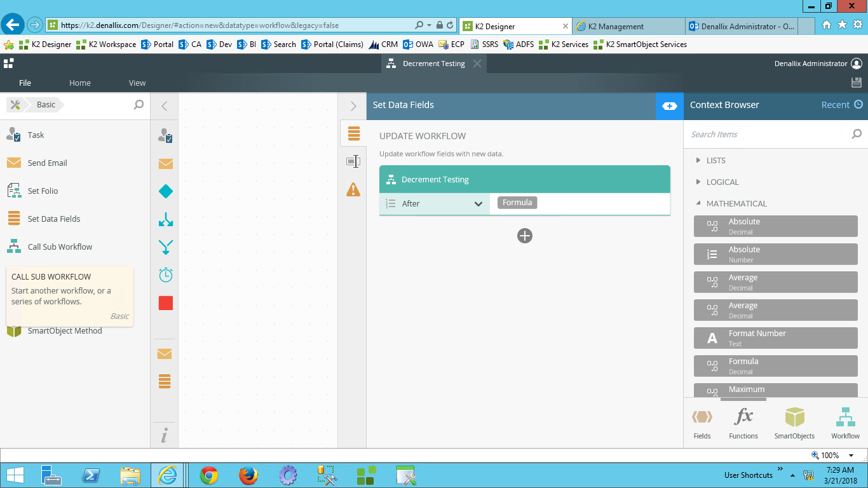Expand the panel with right chevron
The image size is (868, 488).
tap(353, 106)
